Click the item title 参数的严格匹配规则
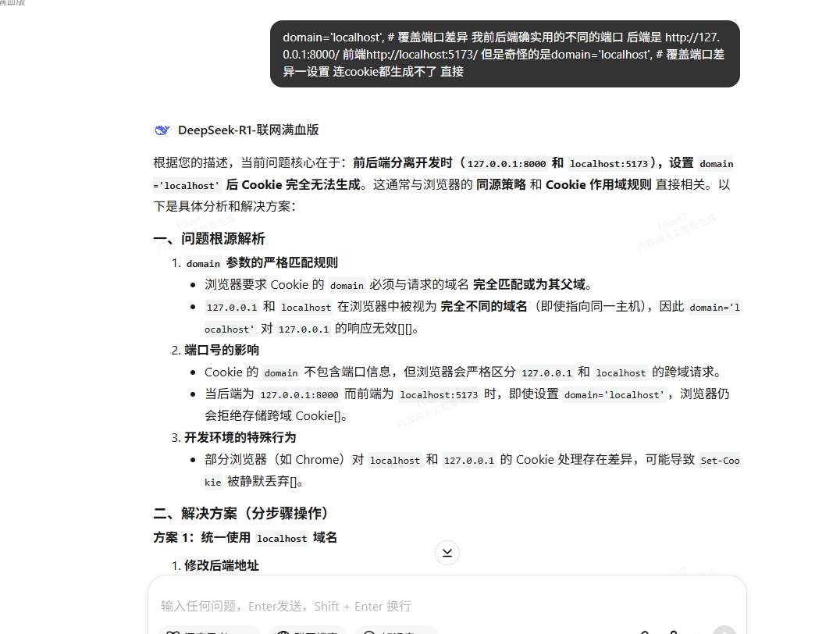This screenshot has width=840, height=634. tap(282, 262)
